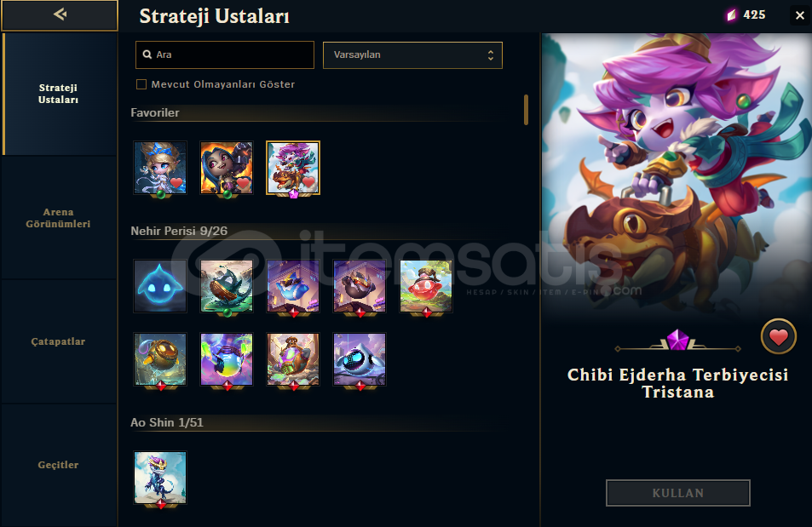Choose the robot-faced River Sprite icon
This screenshot has width=812, height=527.
click(360, 359)
